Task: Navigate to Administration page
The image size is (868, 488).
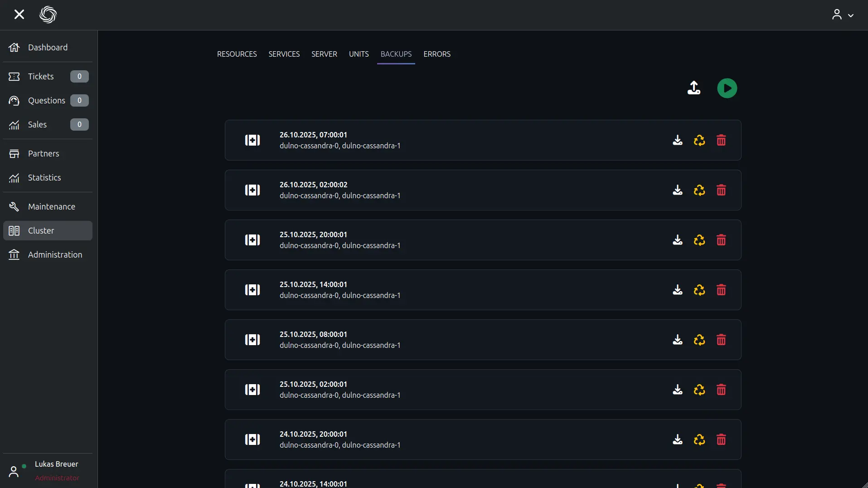Action: 55,255
